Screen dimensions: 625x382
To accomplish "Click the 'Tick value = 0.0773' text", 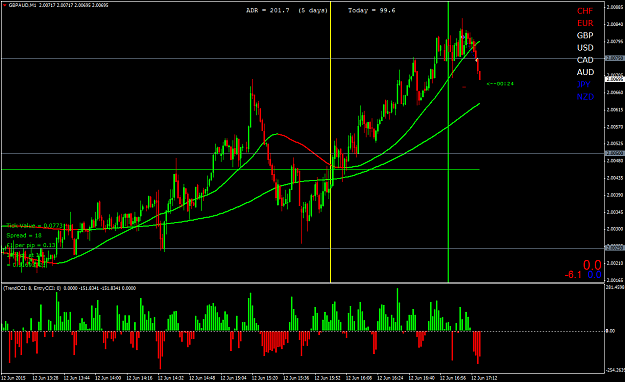I will coord(34,226).
